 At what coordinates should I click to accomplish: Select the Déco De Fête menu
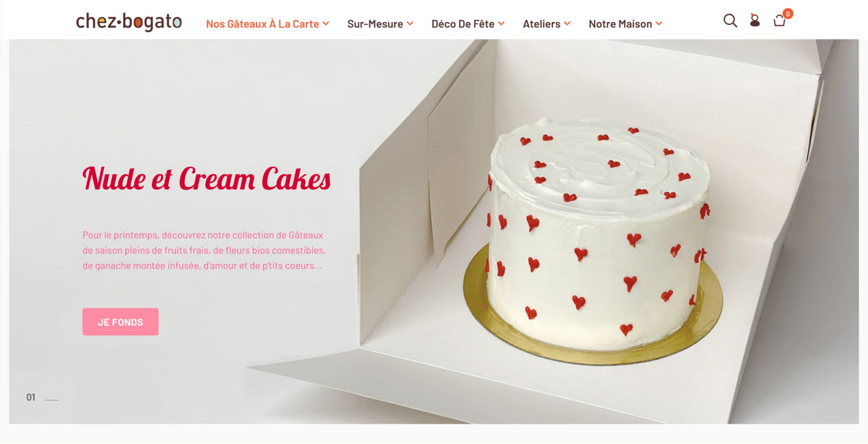tap(463, 24)
